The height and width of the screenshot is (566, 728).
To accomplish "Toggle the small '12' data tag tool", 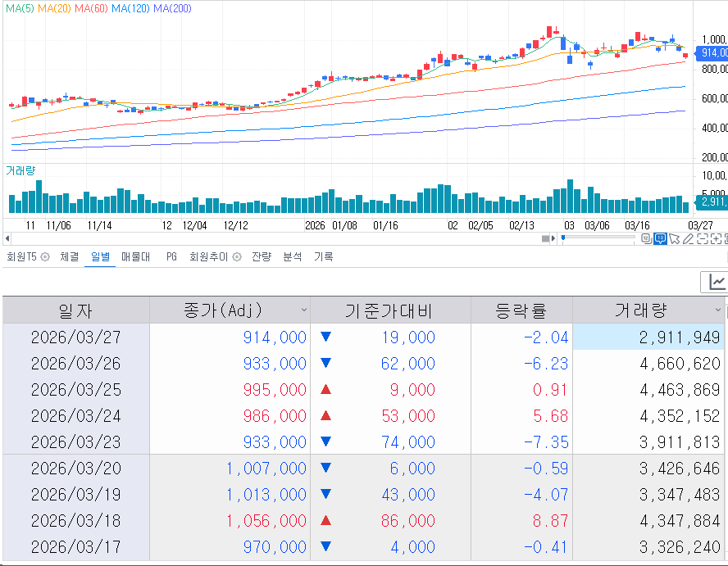I will [645, 238].
